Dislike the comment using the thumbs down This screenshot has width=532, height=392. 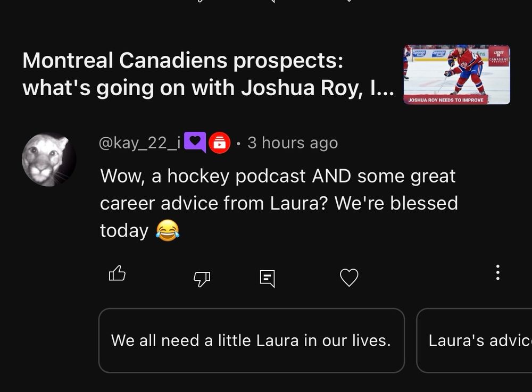[202, 278]
